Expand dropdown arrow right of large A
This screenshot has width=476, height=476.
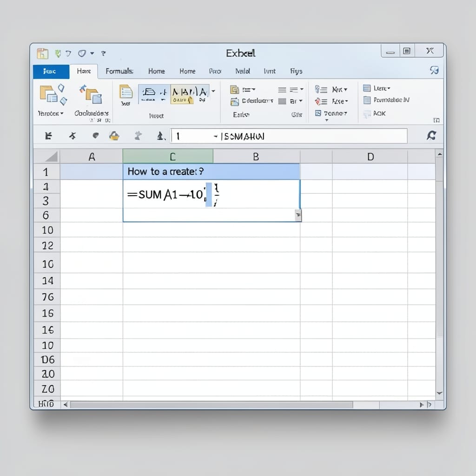coord(213,91)
